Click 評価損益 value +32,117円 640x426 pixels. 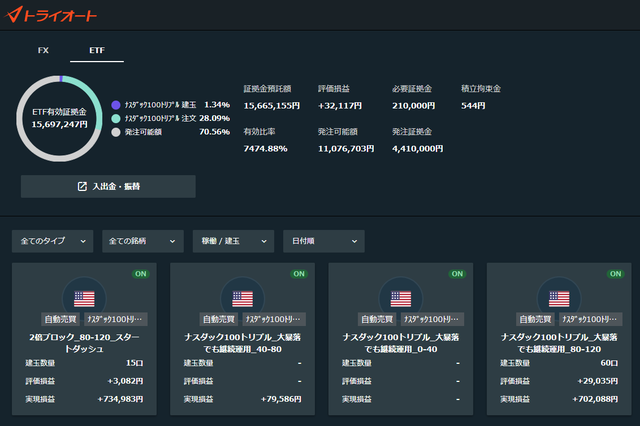pyautogui.click(x=340, y=106)
